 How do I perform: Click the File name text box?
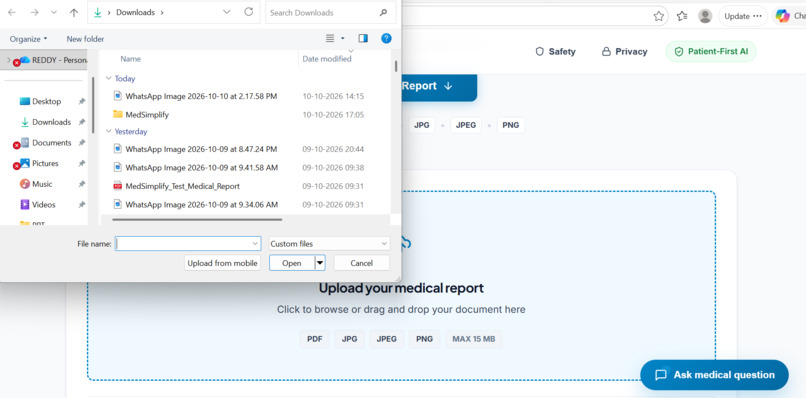point(188,244)
